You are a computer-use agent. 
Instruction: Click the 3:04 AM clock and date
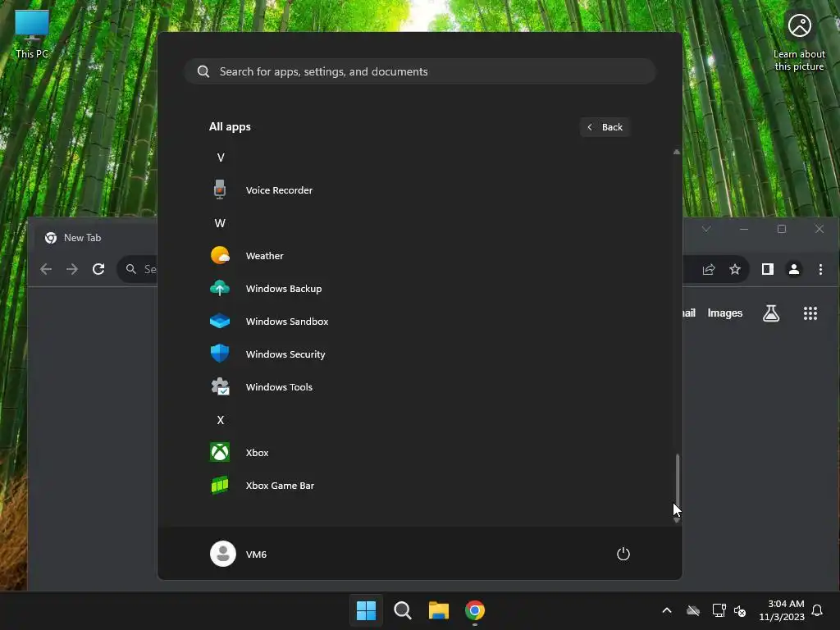point(782,610)
